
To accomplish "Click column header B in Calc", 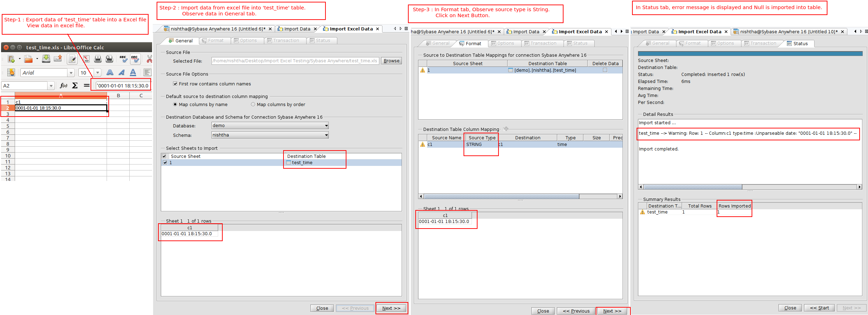I will [118, 96].
